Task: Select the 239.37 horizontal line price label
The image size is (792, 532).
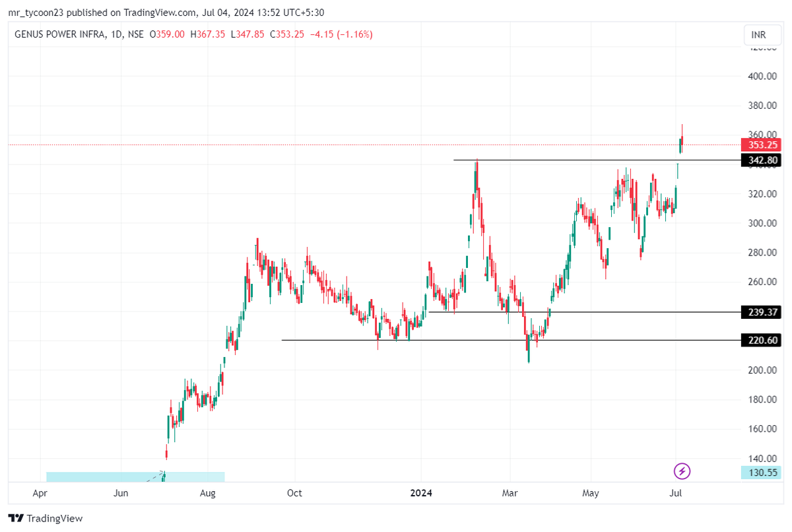Action: [x=761, y=312]
